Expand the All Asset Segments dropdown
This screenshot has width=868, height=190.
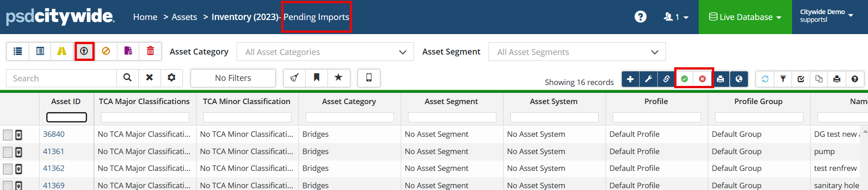(x=577, y=52)
